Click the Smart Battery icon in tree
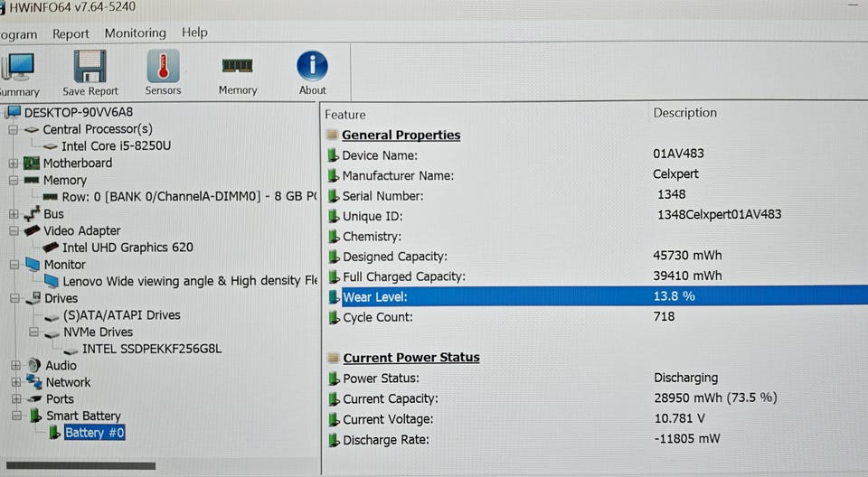The width and height of the screenshot is (868, 477). (x=36, y=415)
